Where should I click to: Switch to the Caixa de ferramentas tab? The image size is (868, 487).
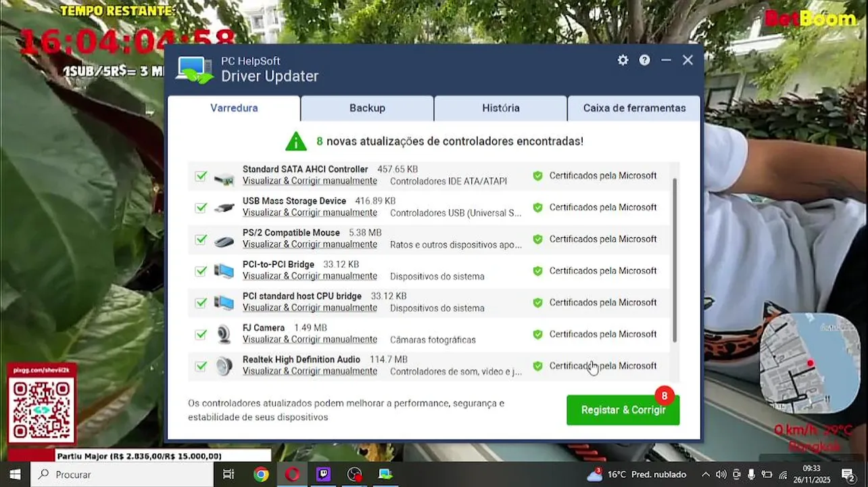pos(634,108)
